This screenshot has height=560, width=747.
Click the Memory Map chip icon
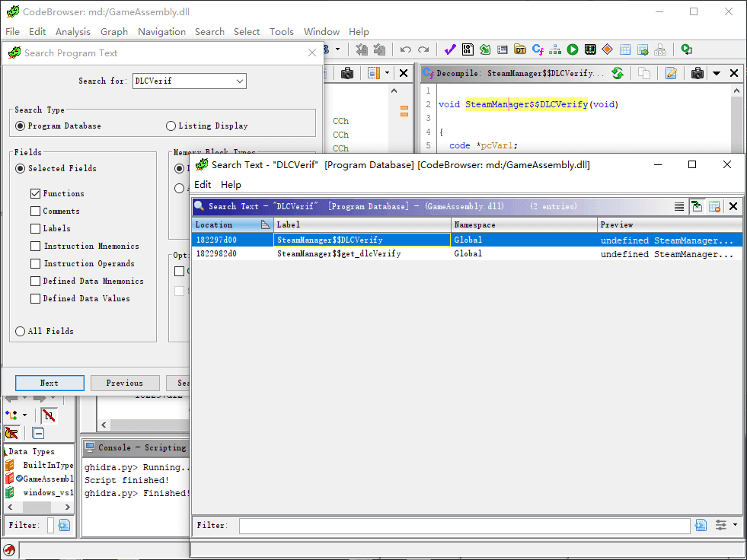click(x=589, y=49)
